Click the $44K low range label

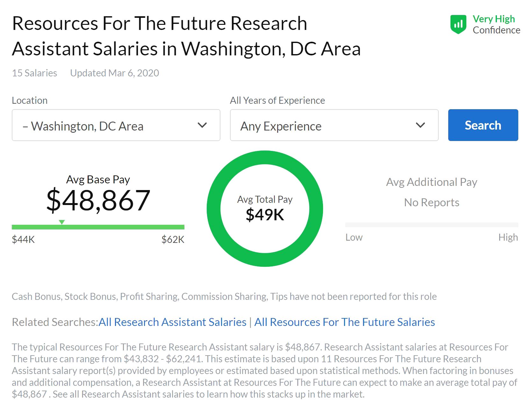tap(23, 239)
